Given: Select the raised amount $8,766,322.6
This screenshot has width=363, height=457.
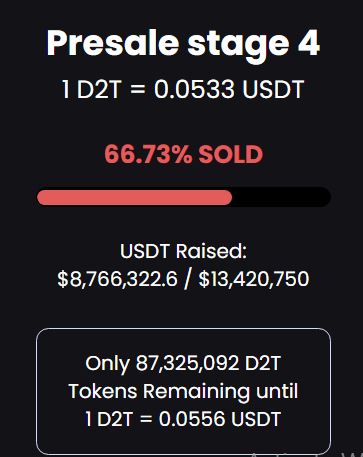Looking at the screenshot, I should [118, 279].
